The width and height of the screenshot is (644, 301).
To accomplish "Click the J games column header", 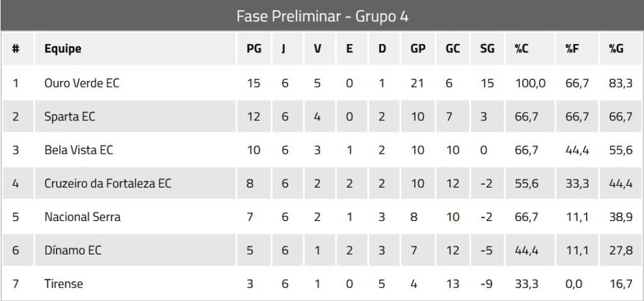I will (x=284, y=48).
